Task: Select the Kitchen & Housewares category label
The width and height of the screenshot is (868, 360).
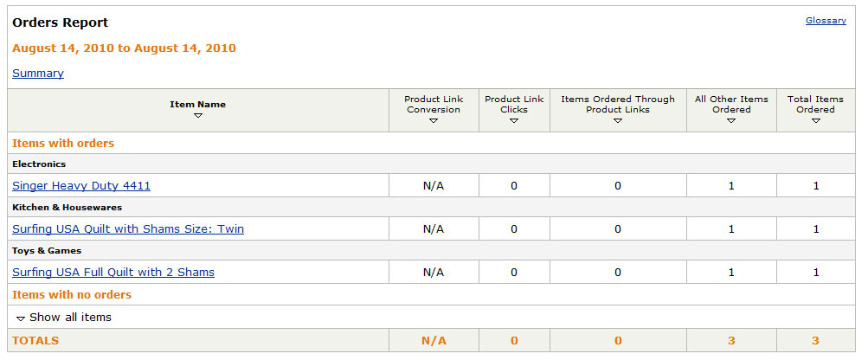Action: (67, 207)
